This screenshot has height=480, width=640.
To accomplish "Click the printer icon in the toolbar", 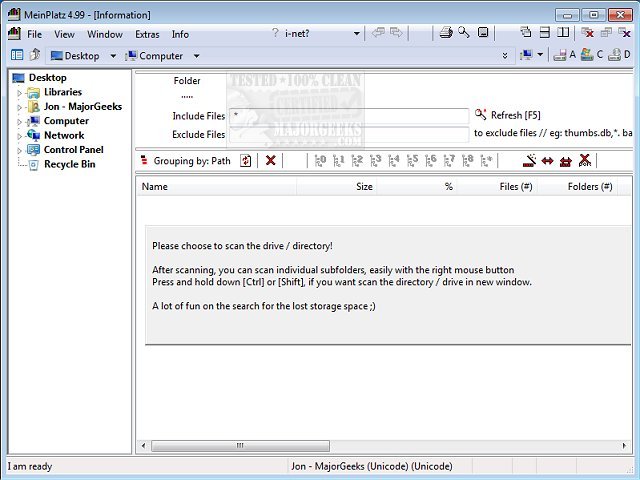I will click(x=446, y=34).
